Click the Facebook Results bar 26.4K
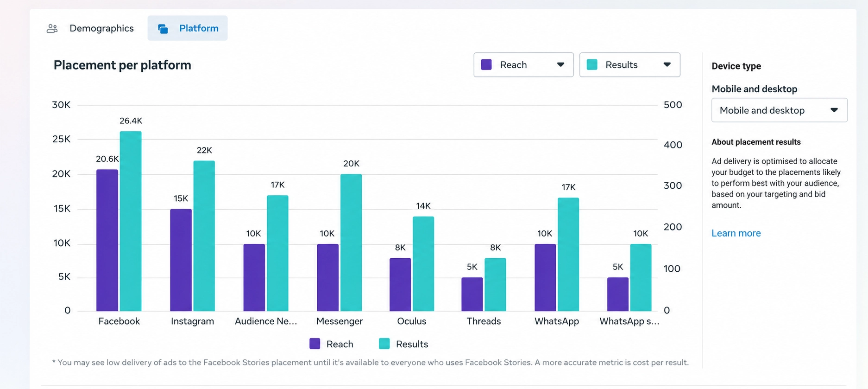The image size is (868, 389). tap(131, 221)
